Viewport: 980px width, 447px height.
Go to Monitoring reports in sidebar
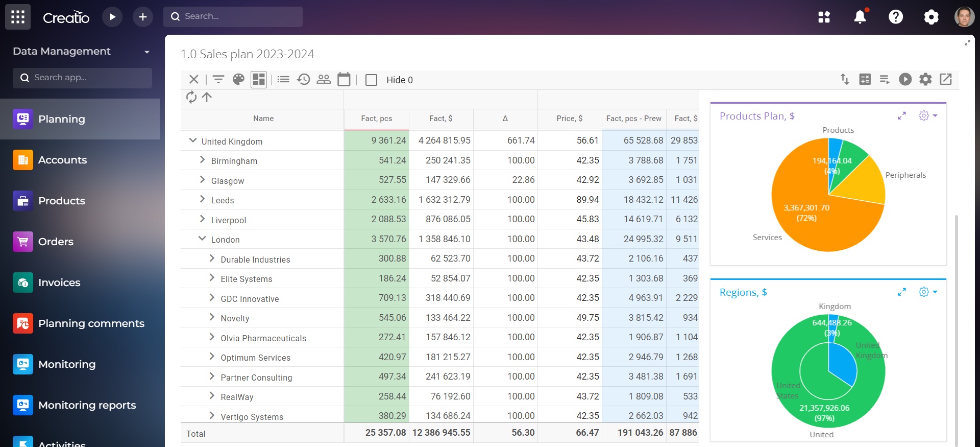click(x=87, y=405)
